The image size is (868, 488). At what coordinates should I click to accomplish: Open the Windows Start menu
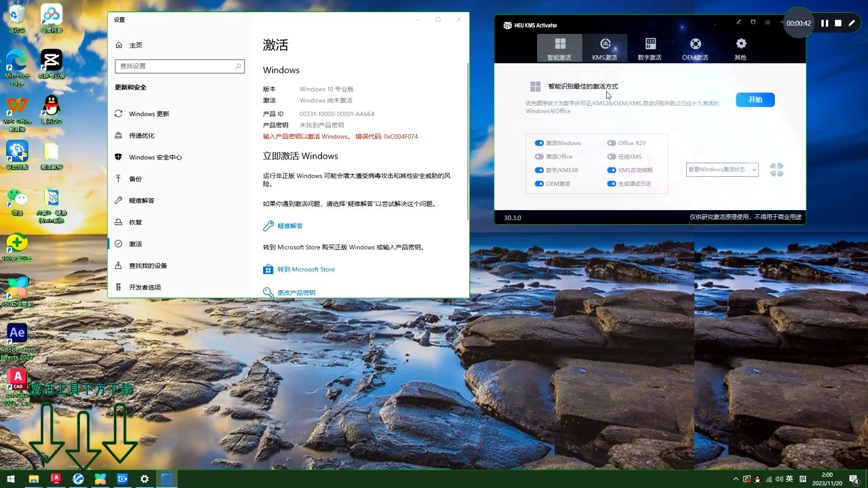pos(11,479)
